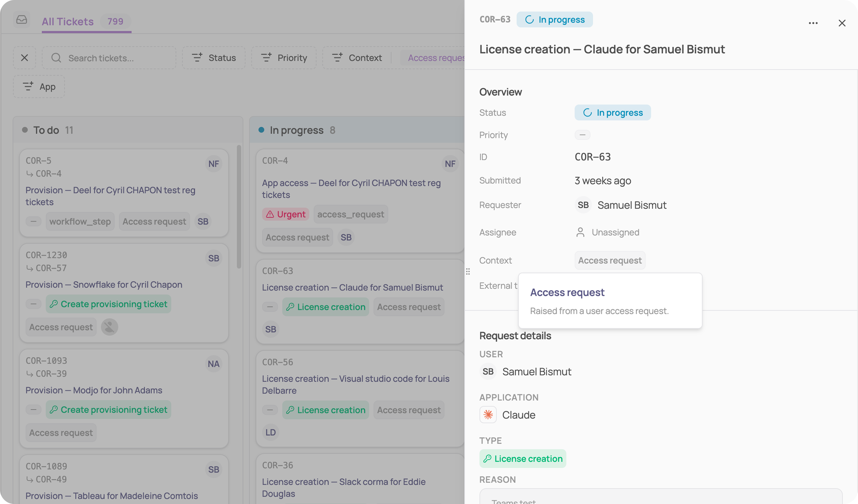Click the parent link COR-39 on COR-1093 card

click(51, 373)
